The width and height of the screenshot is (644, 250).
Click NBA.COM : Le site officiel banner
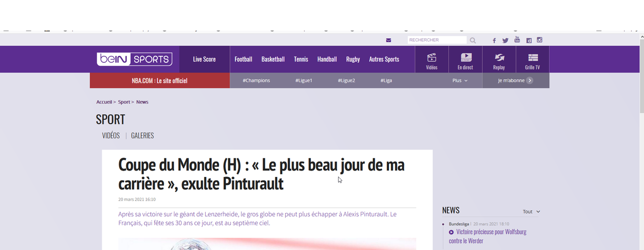coord(159,80)
